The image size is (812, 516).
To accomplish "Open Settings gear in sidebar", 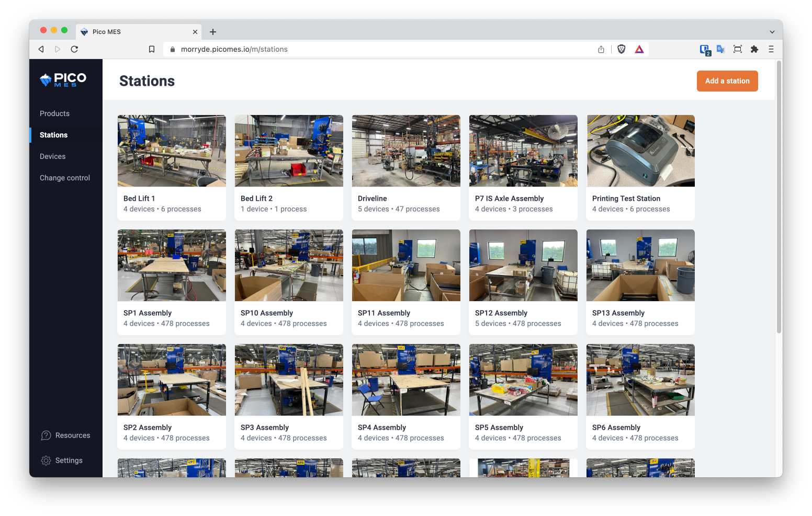I will (x=46, y=461).
